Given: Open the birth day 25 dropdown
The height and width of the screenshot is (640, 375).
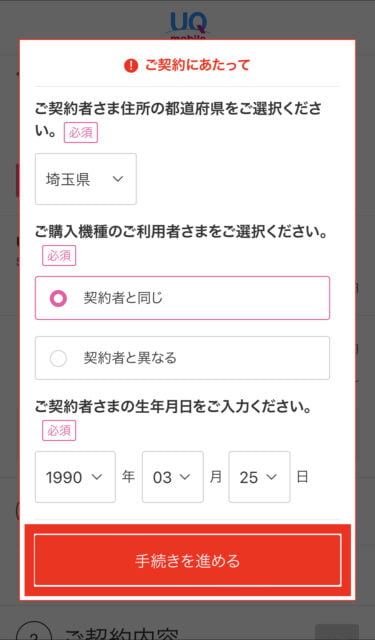Looking at the screenshot, I should pyautogui.click(x=259, y=477).
